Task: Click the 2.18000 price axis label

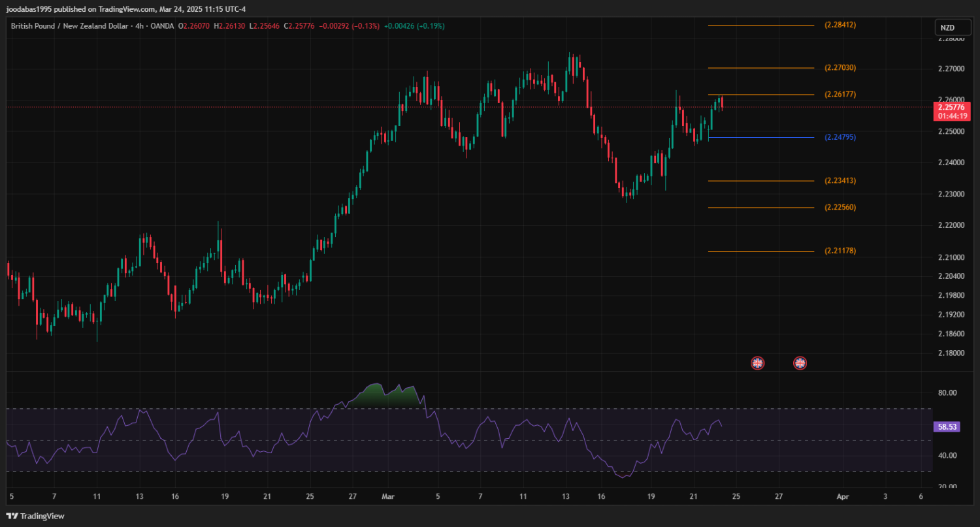Action: [951, 353]
